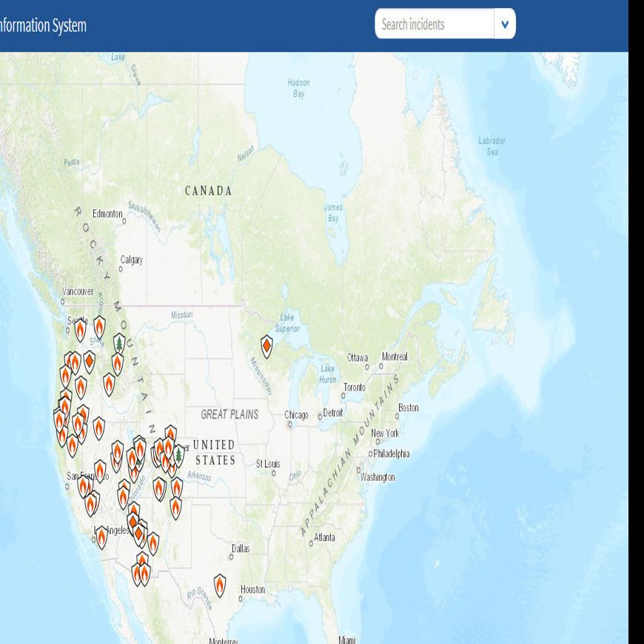This screenshot has height=644, width=644.
Task: Select the diamond marker near Lake Superior
Action: 266,346
